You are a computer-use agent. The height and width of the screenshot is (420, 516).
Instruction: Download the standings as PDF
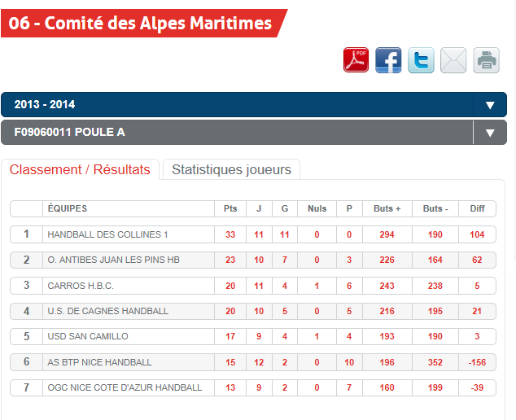point(356,60)
